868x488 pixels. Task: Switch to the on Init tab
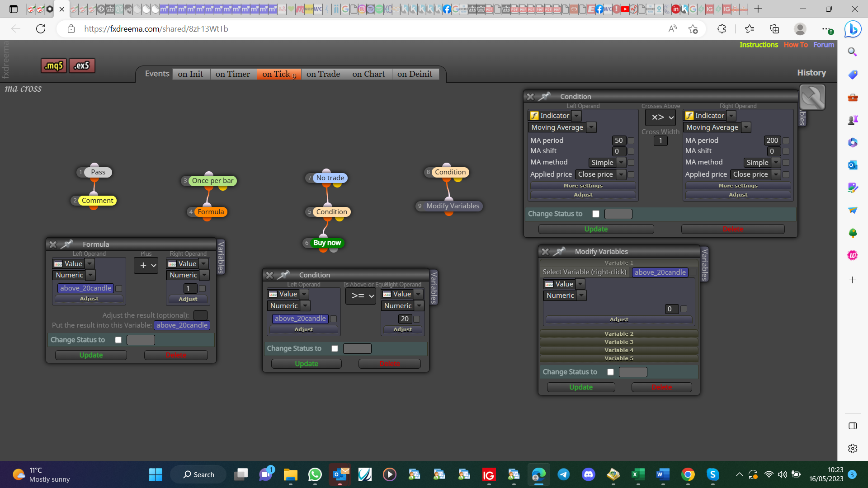(190, 74)
